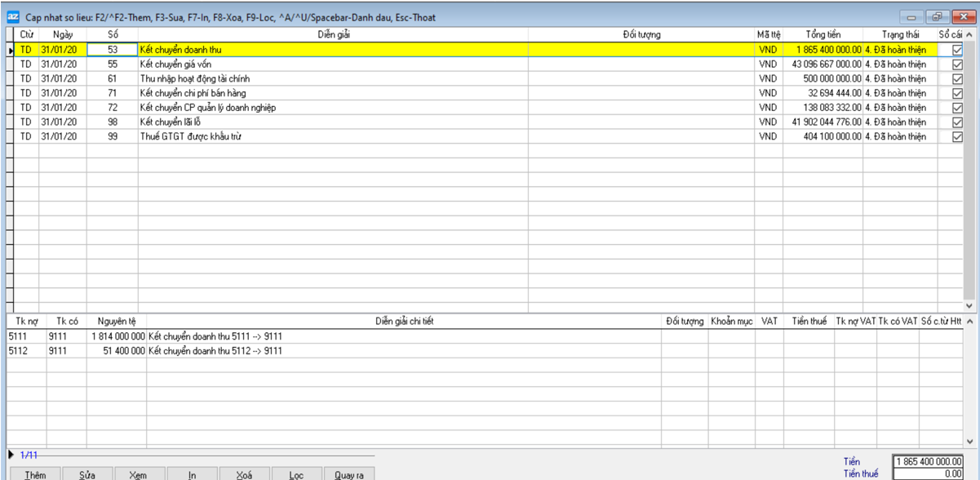Click the minimize window icon

(x=911, y=17)
